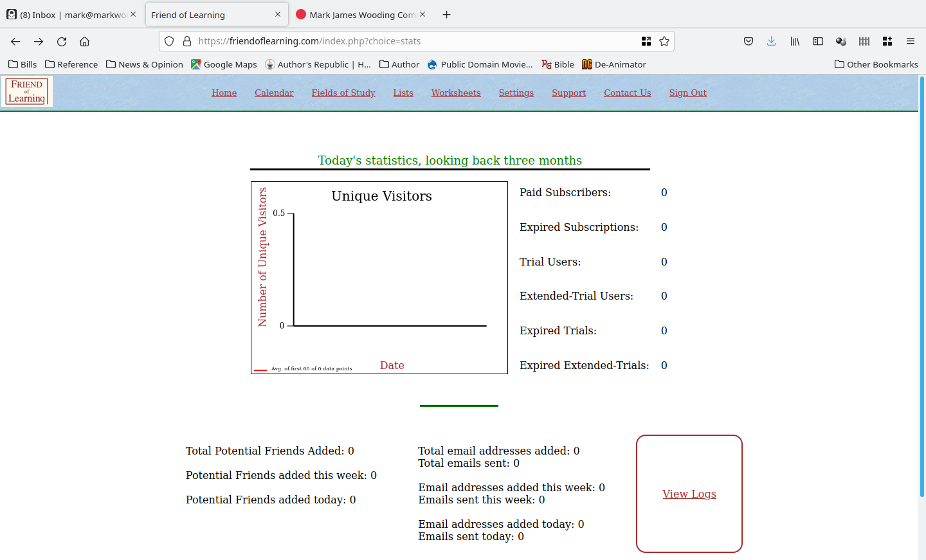Open the Bible bookmark
The height and width of the screenshot is (560, 926).
coord(558,64)
